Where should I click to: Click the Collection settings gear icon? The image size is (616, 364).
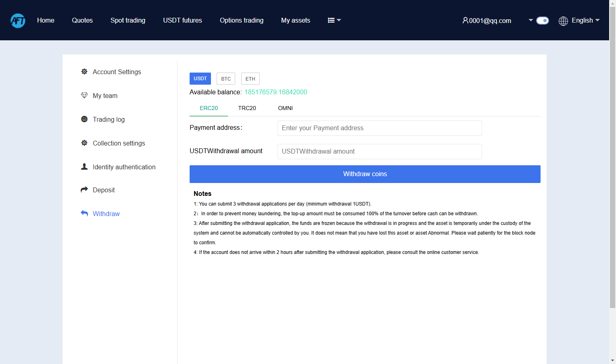84,143
